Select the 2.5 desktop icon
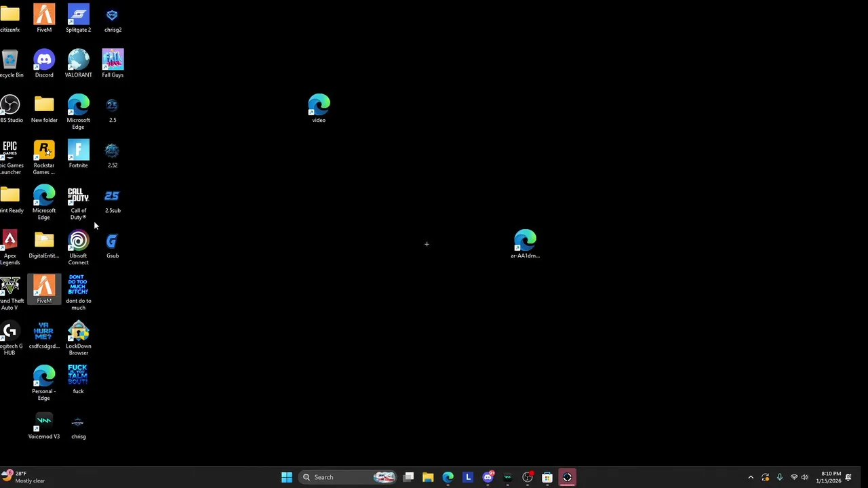 [113, 109]
